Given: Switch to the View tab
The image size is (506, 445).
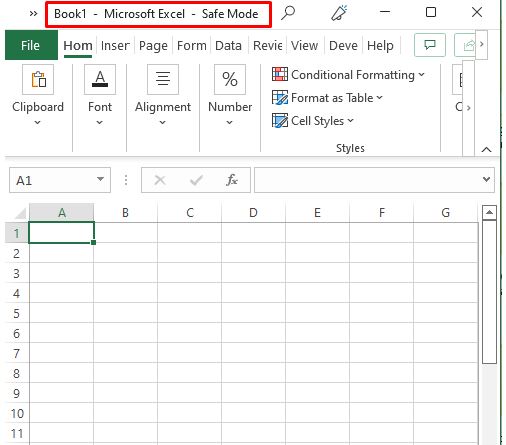Looking at the screenshot, I should (304, 45).
